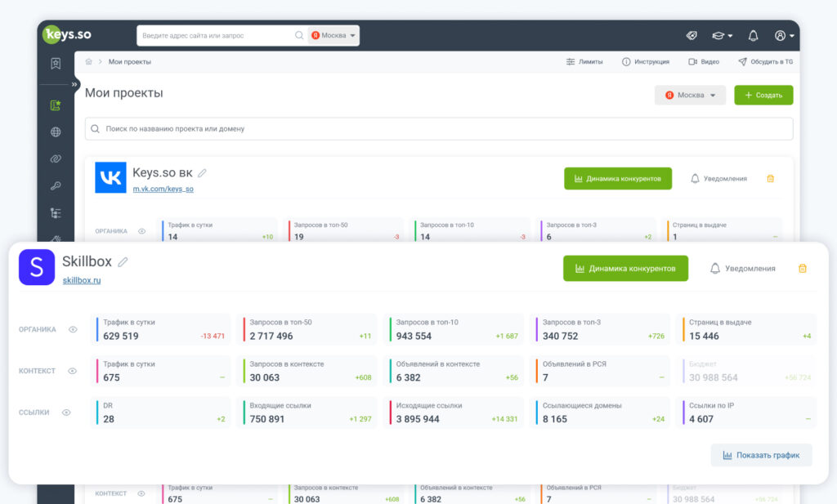Open Лимиты in the top menu

[584, 62]
